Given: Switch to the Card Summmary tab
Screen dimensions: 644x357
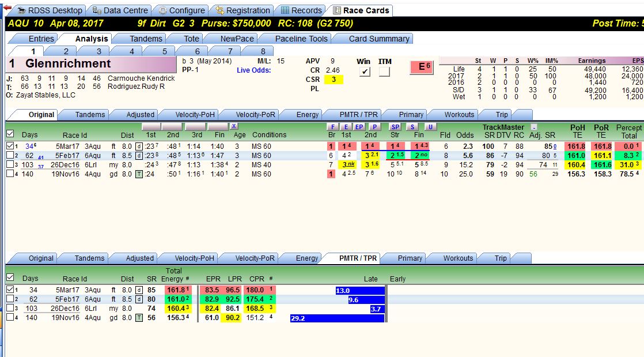Looking at the screenshot, I should tap(378, 39).
